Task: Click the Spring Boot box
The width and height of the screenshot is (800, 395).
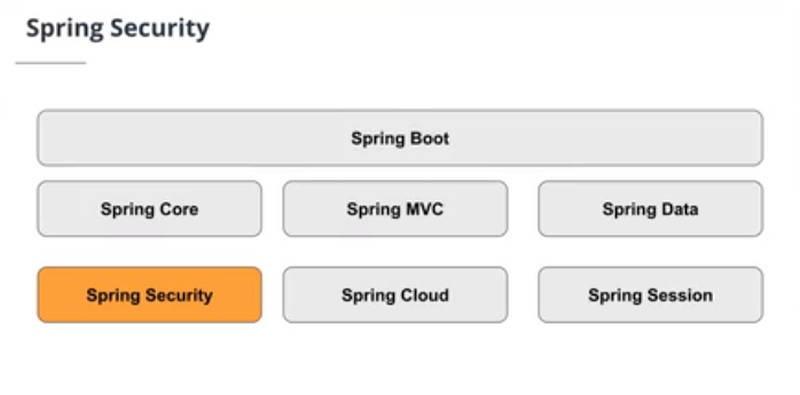Action: (x=400, y=138)
